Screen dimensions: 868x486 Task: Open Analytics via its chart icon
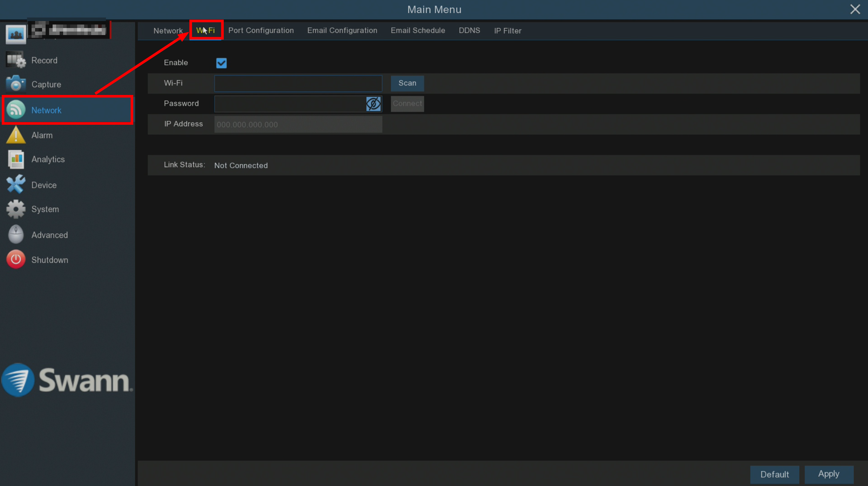click(x=16, y=159)
